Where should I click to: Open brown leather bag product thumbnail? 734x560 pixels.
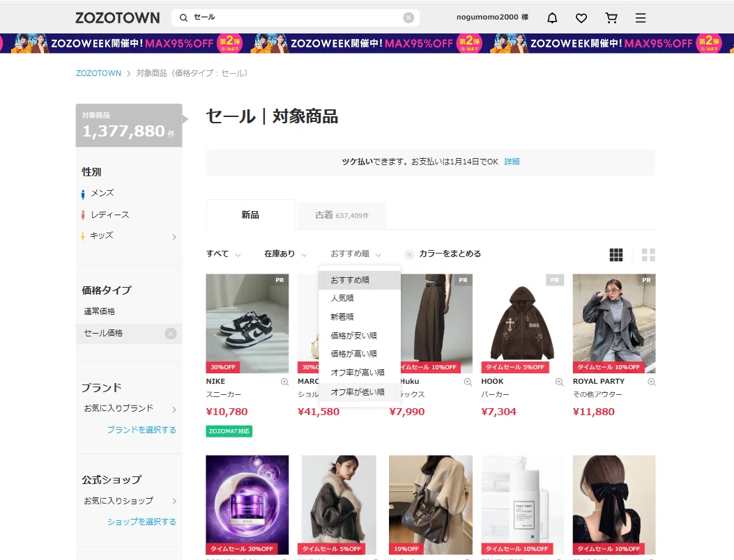(430, 505)
